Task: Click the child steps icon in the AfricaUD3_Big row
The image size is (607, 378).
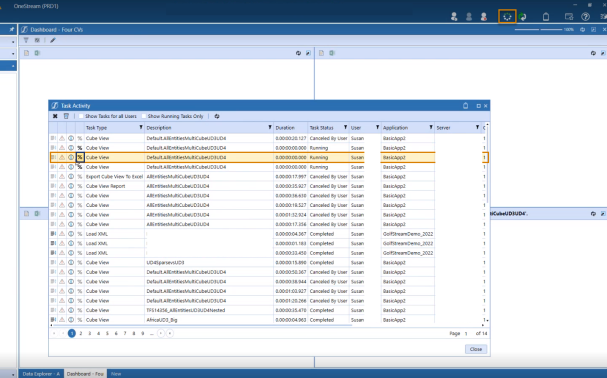Action: (53, 320)
